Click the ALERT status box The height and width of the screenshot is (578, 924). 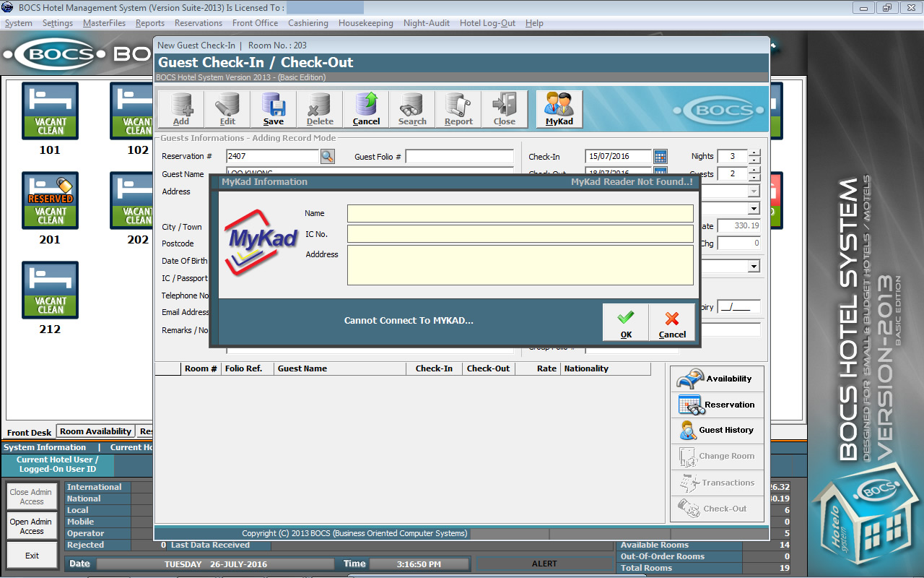point(545,564)
